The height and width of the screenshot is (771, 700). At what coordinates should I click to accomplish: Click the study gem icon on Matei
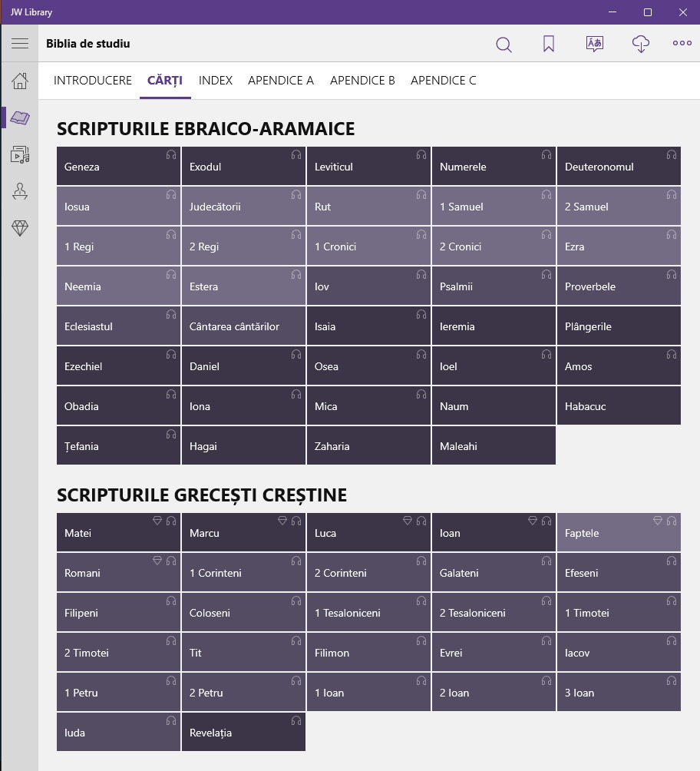tap(157, 521)
